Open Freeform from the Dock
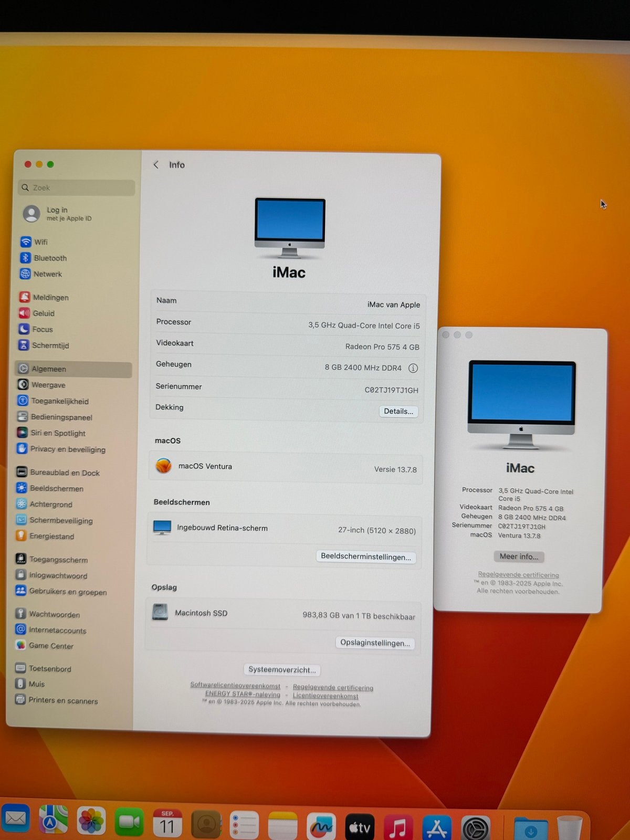The image size is (630, 840). point(321,827)
